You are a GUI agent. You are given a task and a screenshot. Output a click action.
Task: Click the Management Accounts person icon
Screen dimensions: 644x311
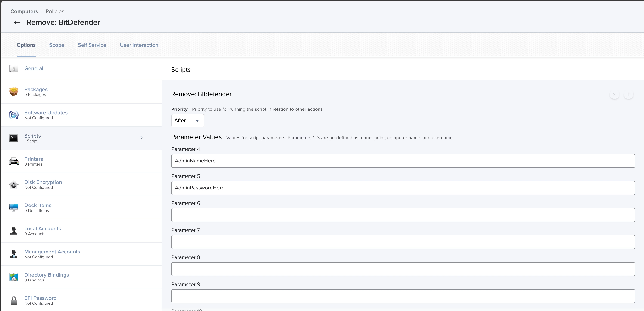click(x=14, y=254)
